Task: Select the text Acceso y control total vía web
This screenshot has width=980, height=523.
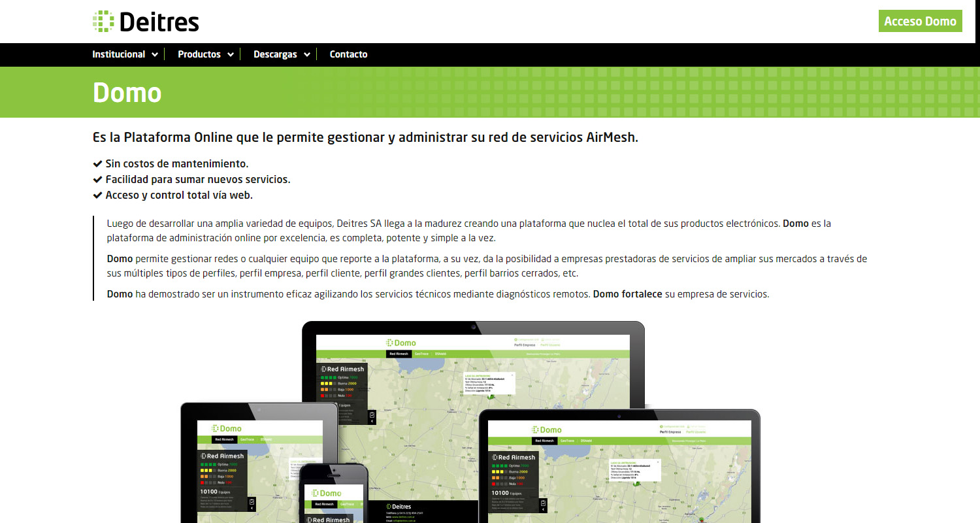Action: (179, 195)
